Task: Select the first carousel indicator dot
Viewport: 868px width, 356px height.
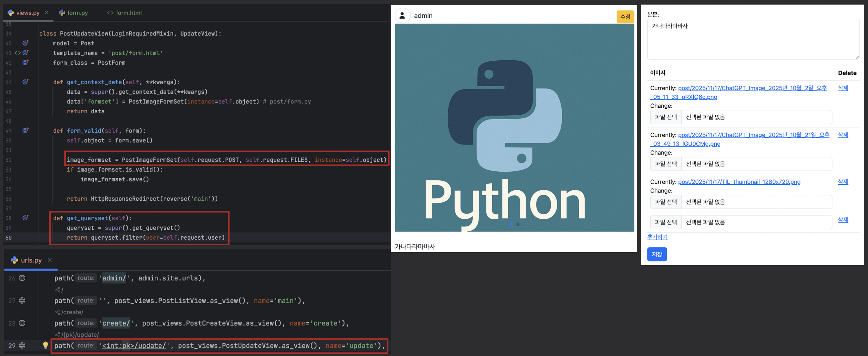Action: [511, 224]
